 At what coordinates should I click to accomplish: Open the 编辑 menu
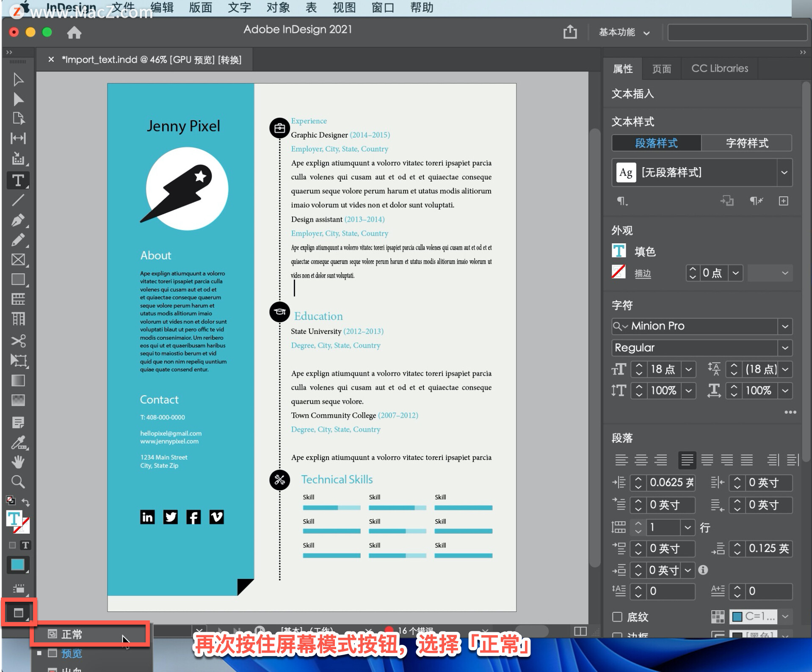tap(162, 8)
